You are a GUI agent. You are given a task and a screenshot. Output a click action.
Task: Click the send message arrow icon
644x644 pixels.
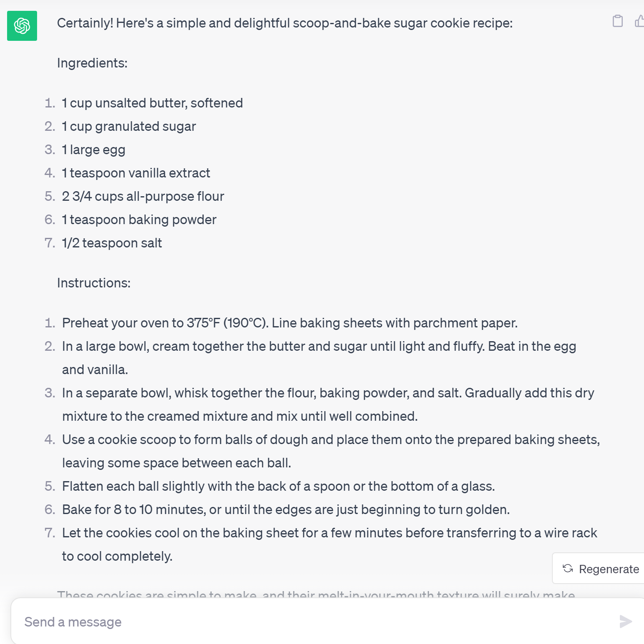tap(625, 622)
